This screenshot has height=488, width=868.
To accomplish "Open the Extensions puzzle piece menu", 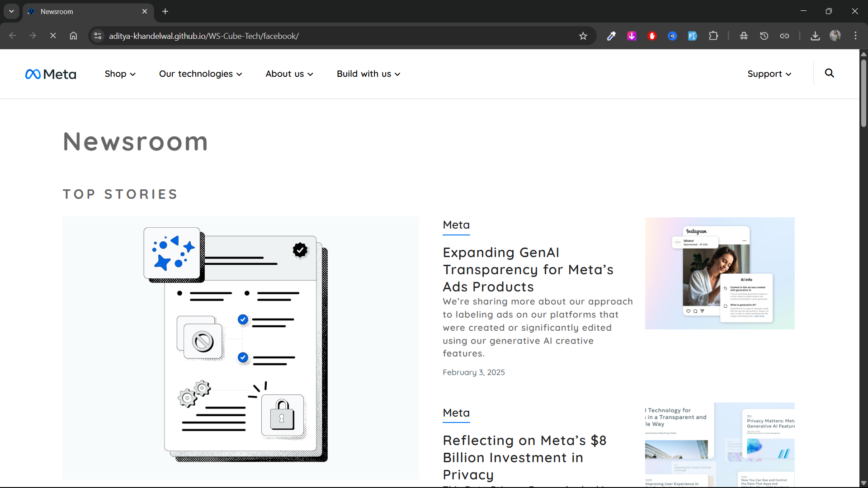I will tap(713, 36).
